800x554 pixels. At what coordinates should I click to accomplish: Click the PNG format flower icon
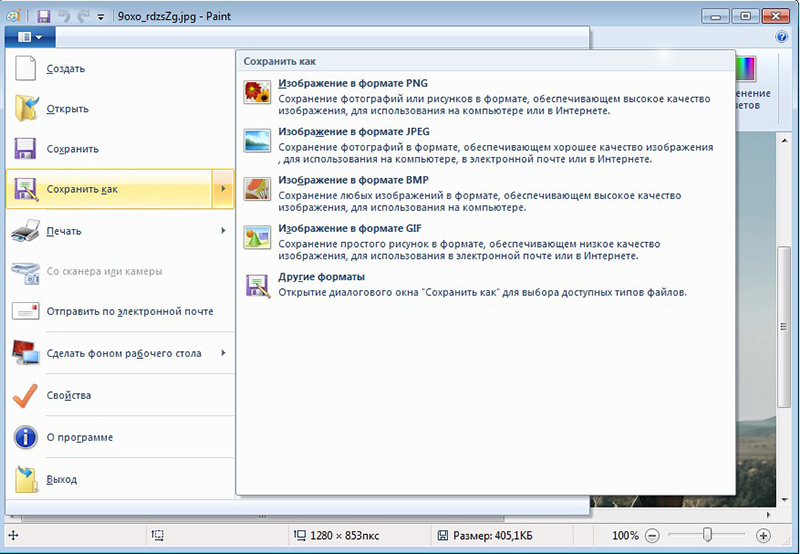pyautogui.click(x=257, y=92)
